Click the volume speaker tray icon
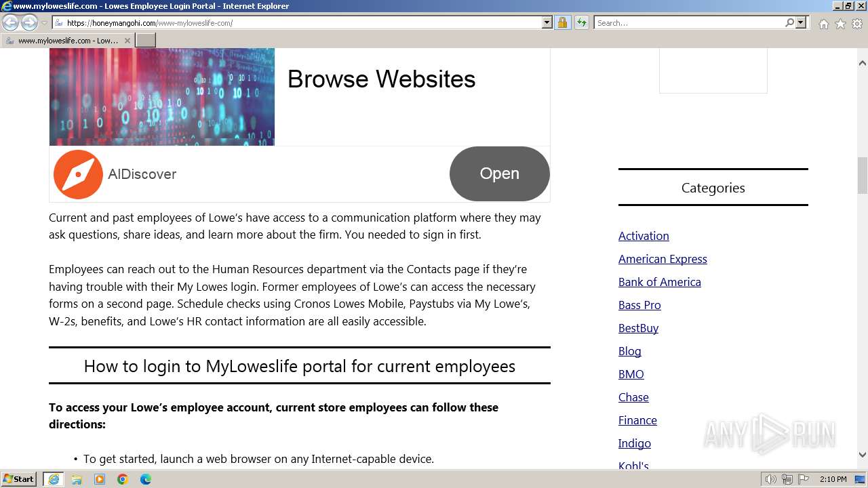Screen dimensions: 868x488 (x=771, y=479)
